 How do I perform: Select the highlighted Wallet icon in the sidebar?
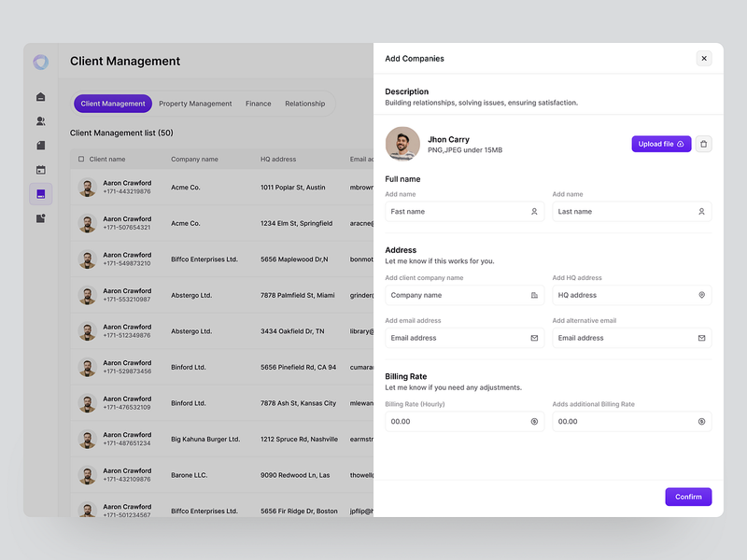[x=39, y=193]
